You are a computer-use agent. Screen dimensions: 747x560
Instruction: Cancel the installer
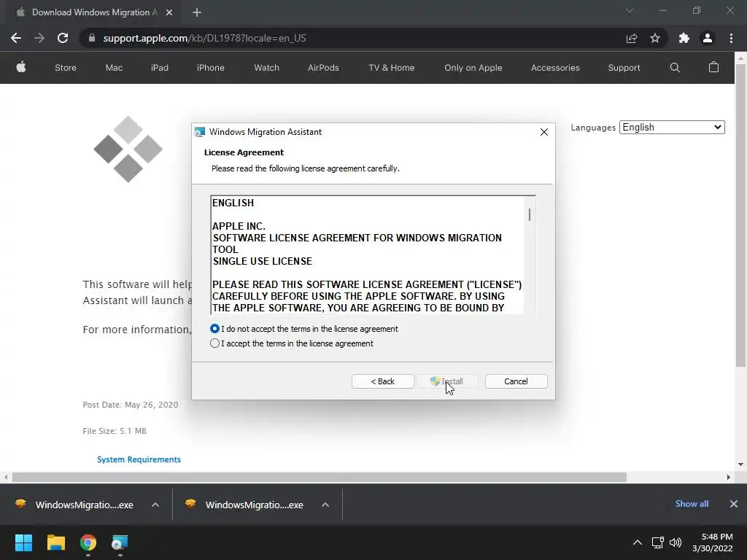516,381
